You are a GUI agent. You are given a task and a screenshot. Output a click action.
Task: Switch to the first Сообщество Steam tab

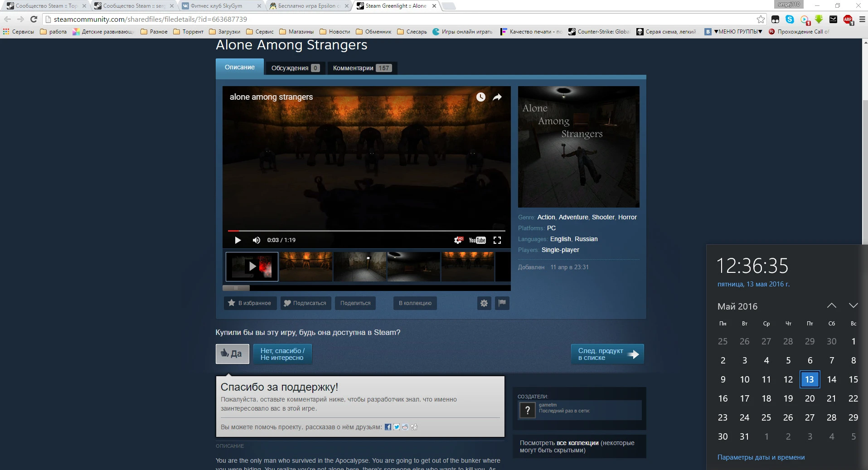(45, 6)
